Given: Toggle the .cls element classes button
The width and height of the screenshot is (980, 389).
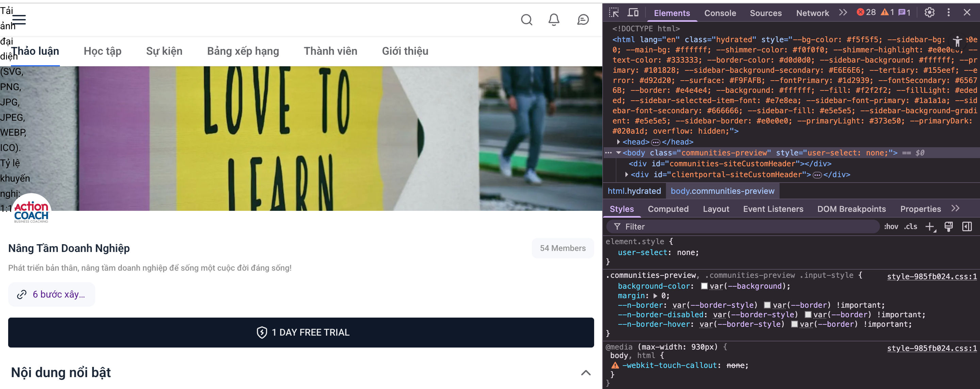Looking at the screenshot, I should click(x=910, y=226).
